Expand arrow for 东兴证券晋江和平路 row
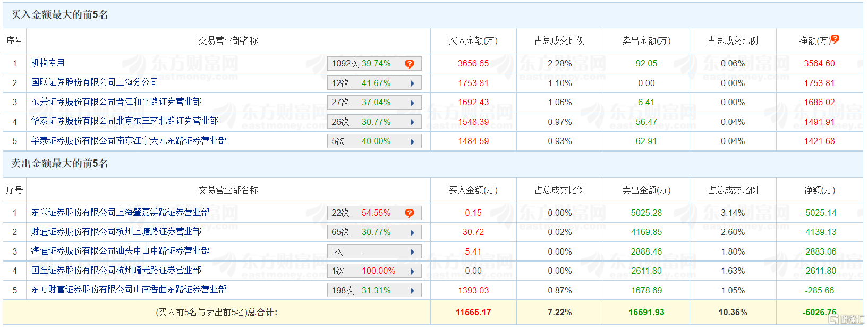868x328 pixels. (412, 103)
